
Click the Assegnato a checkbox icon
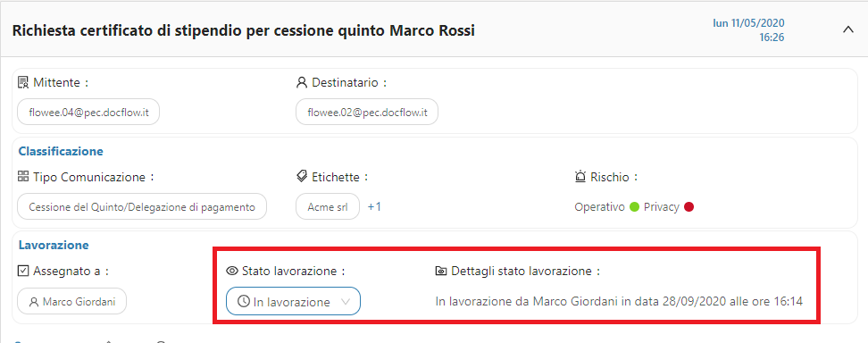click(23, 271)
